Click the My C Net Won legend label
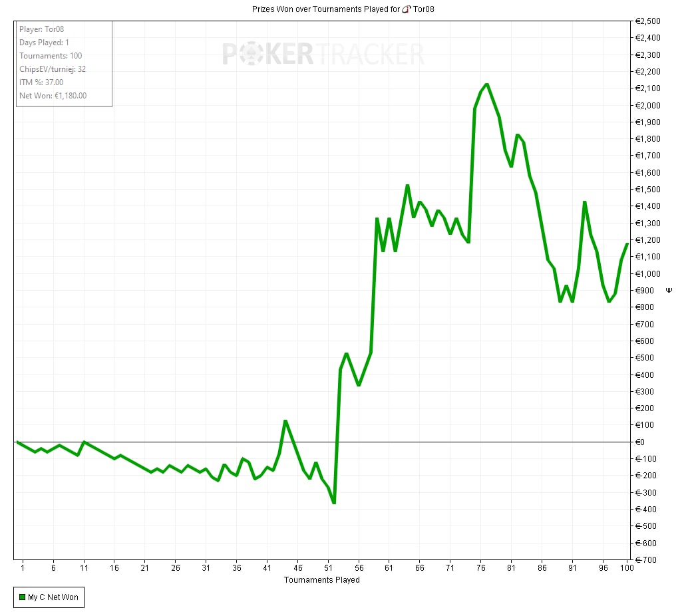The height and width of the screenshot is (616, 684). tap(53, 597)
